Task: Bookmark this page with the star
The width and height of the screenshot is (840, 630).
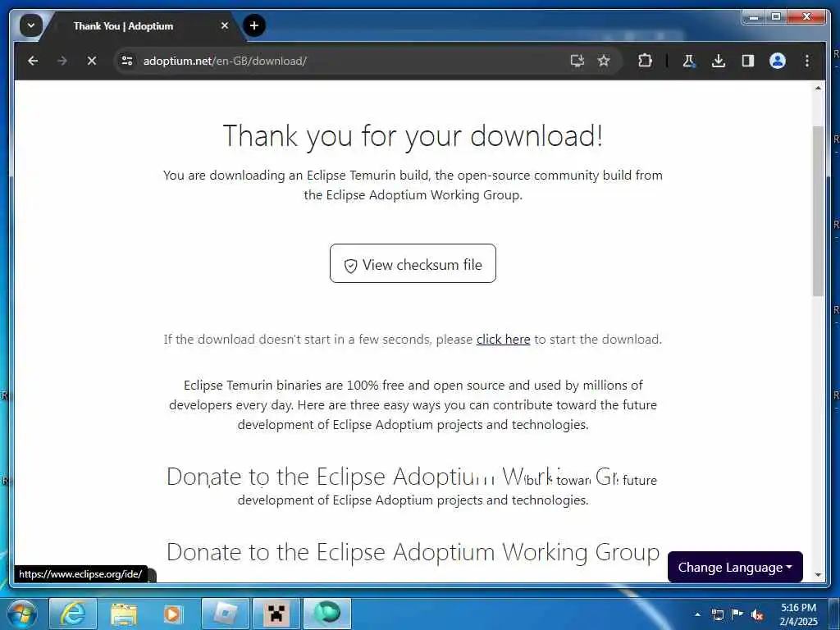Action: (604, 61)
